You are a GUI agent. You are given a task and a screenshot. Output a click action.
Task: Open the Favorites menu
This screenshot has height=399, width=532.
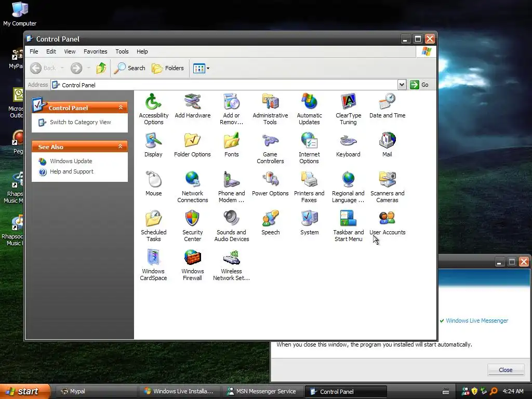(x=96, y=51)
